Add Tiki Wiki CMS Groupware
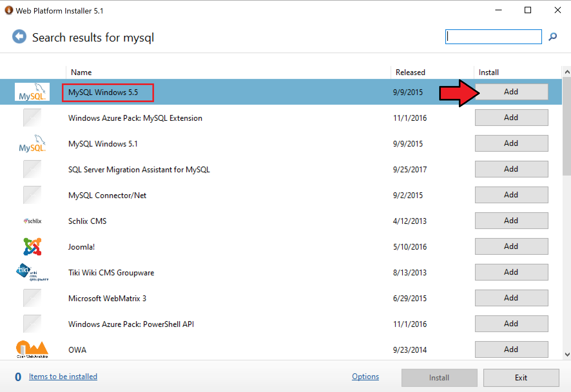Viewport: 571px width, 392px height. (x=511, y=272)
